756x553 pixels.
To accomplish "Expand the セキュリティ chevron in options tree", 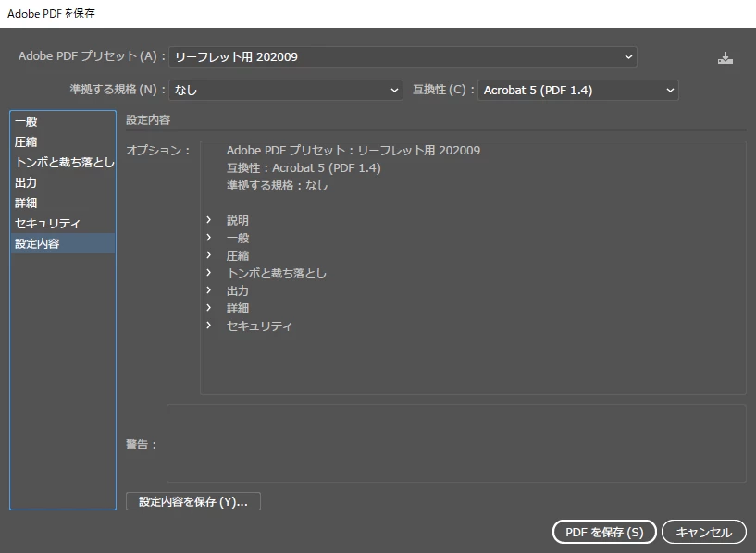I will (x=209, y=326).
